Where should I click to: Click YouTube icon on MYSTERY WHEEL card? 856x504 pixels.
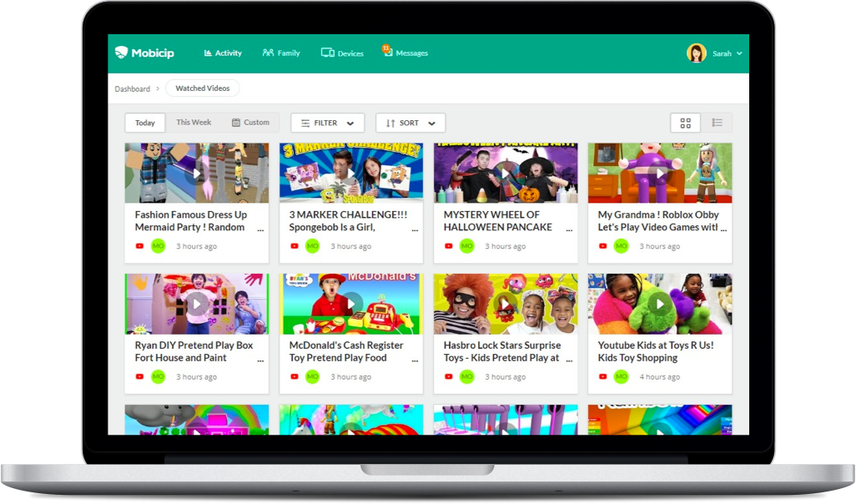tap(449, 246)
